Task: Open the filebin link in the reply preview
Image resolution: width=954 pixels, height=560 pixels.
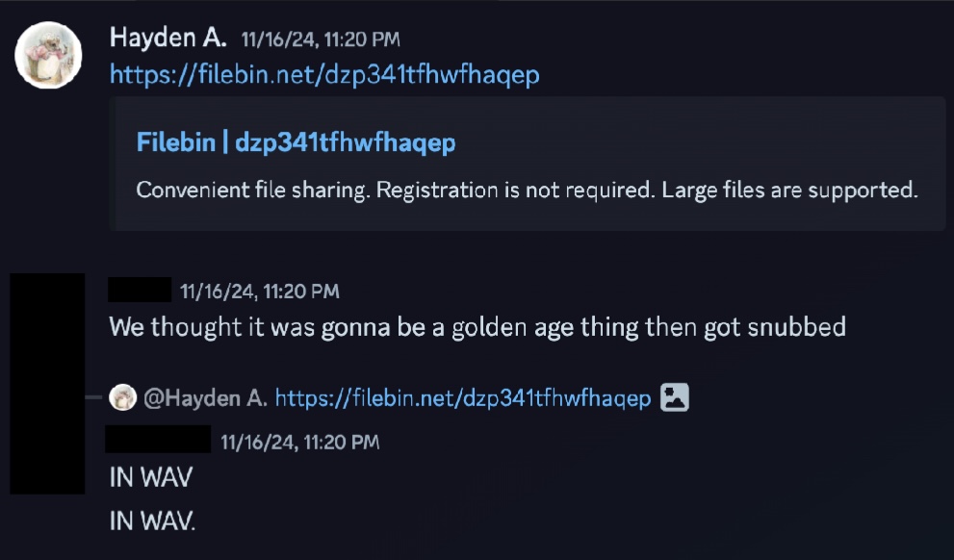Action: click(x=463, y=398)
